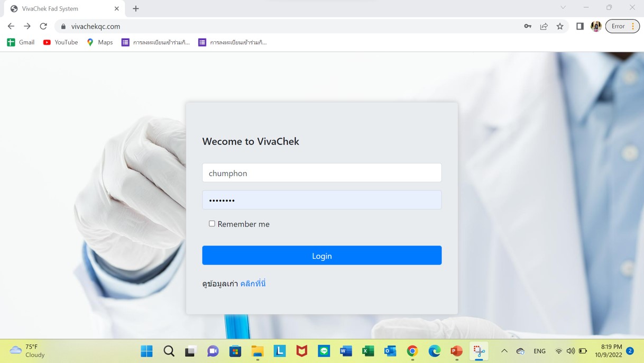
Task: Open Microsoft Word from the taskbar
Action: tap(346, 351)
